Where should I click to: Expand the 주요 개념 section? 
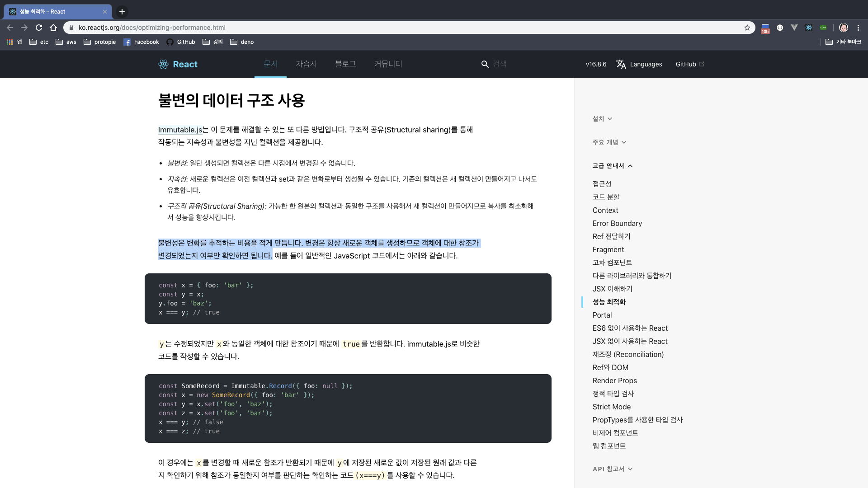point(609,142)
